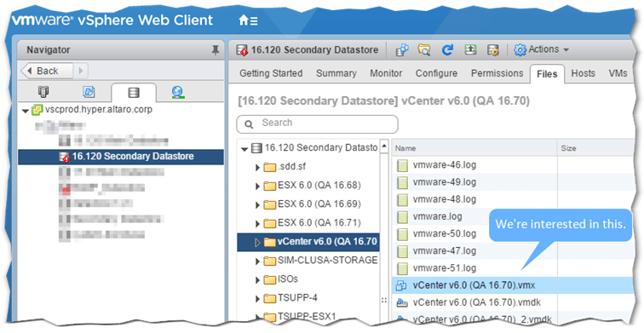The height and width of the screenshot is (333, 644).
Task: Pin the Navigator panel
Action: click(x=215, y=50)
